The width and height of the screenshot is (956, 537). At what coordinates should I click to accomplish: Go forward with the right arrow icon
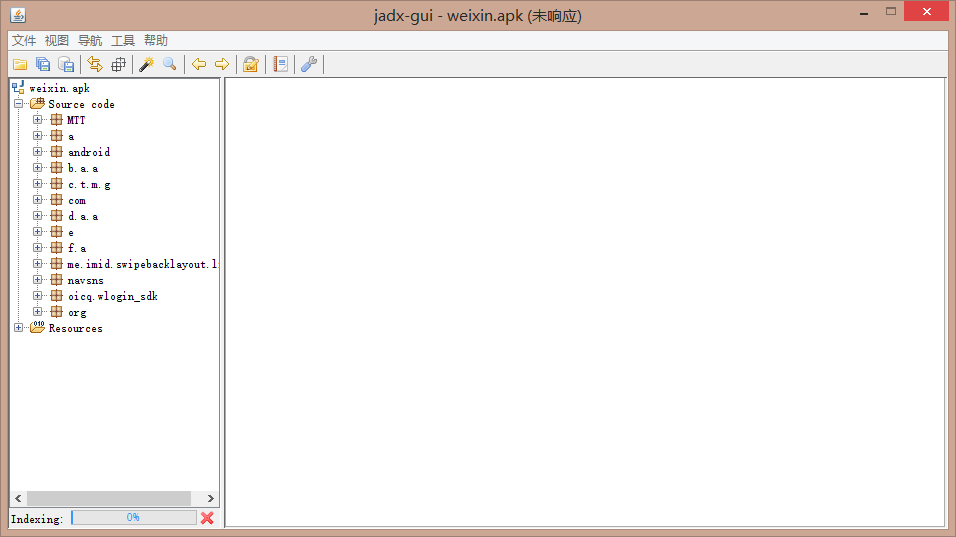(x=222, y=64)
